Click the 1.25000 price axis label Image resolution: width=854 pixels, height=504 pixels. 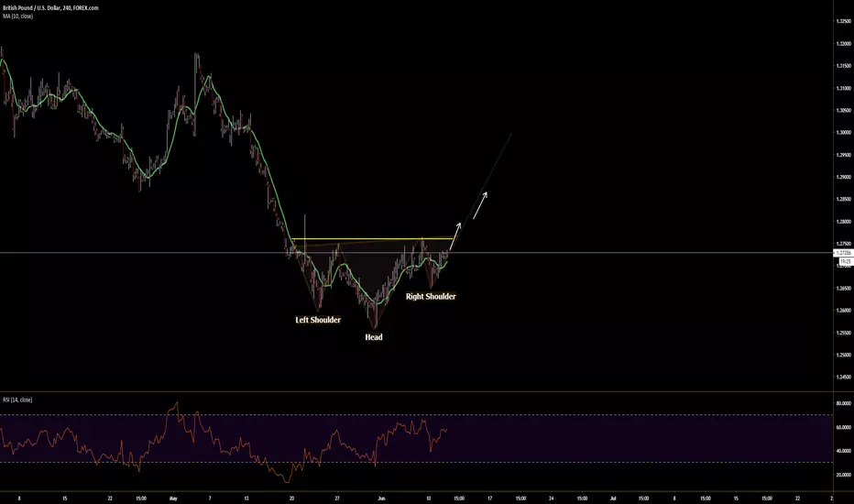point(844,356)
